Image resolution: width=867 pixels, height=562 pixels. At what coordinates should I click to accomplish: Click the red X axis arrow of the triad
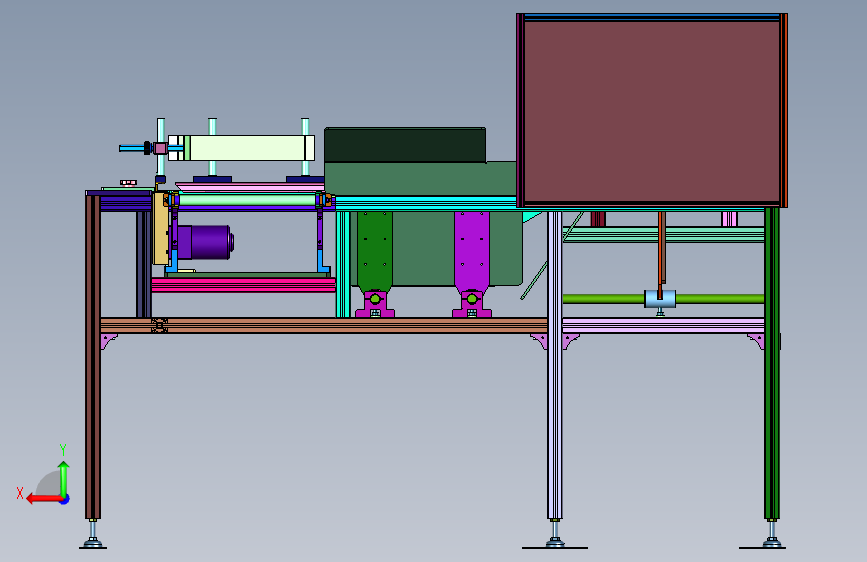(44, 499)
